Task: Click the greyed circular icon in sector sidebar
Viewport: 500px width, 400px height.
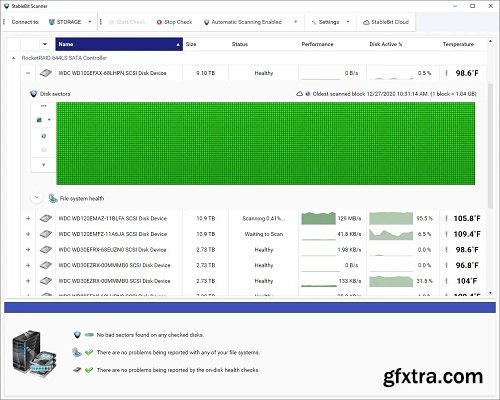Action: tap(44, 150)
